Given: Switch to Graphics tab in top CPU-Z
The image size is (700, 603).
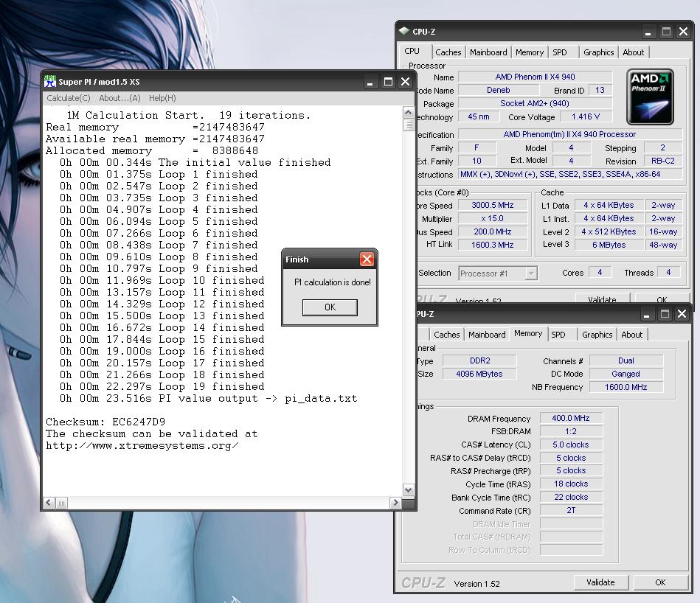Looking at the screenshot, I should pos(599,52).
